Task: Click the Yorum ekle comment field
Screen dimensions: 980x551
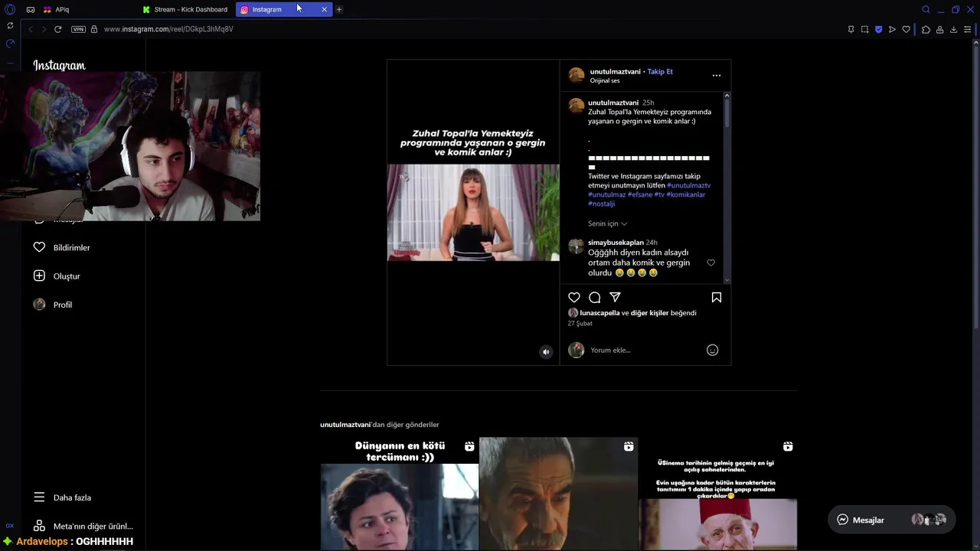Action: click(x=645, y=350)
